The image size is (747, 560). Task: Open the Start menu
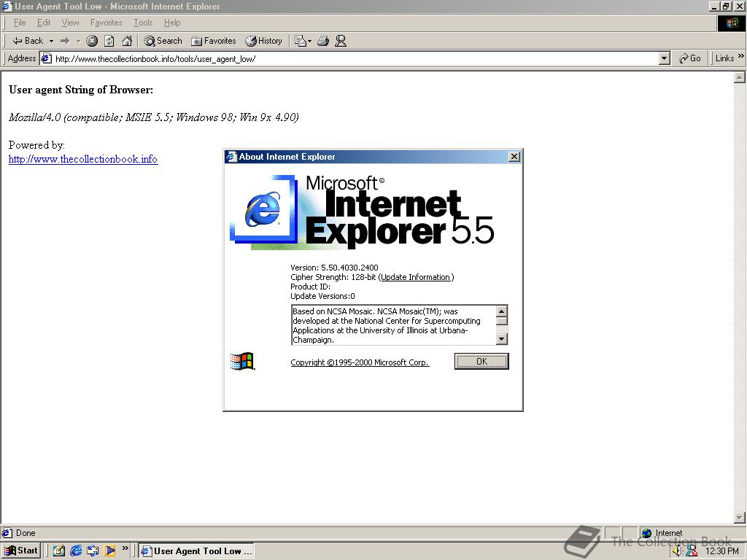tap(21, 551)
